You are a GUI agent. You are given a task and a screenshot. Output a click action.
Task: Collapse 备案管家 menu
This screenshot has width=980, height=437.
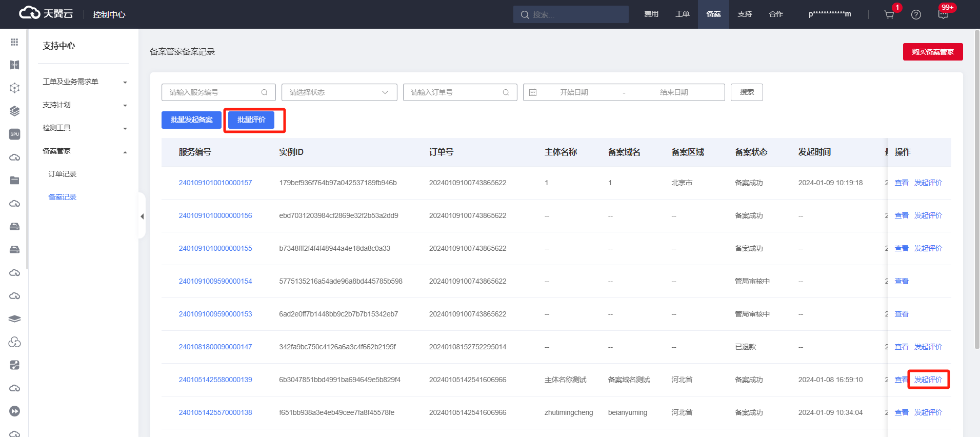pyautogui.click(x=85, y=151)
